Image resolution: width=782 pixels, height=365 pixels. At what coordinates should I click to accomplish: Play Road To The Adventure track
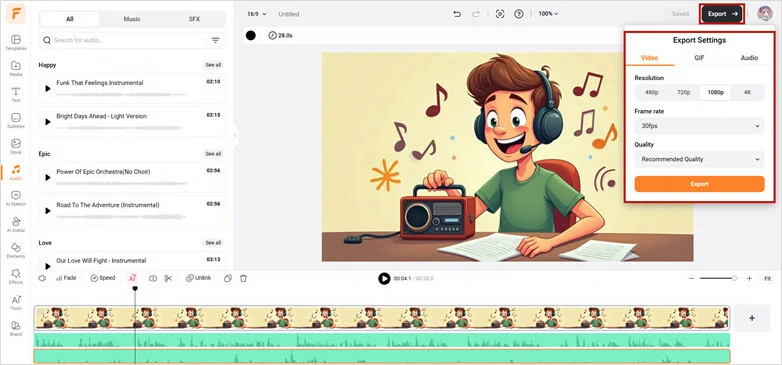48,211
